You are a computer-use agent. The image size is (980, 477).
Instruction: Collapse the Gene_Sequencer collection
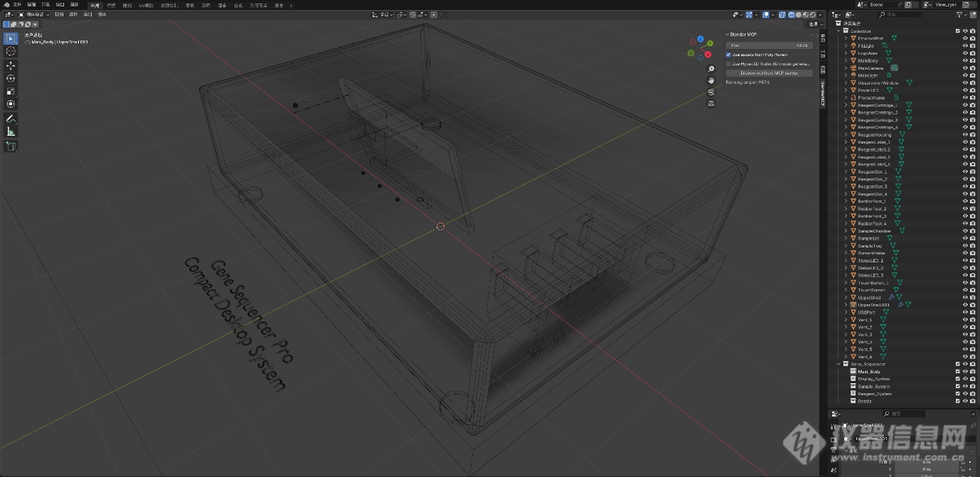tap(838, 364)
